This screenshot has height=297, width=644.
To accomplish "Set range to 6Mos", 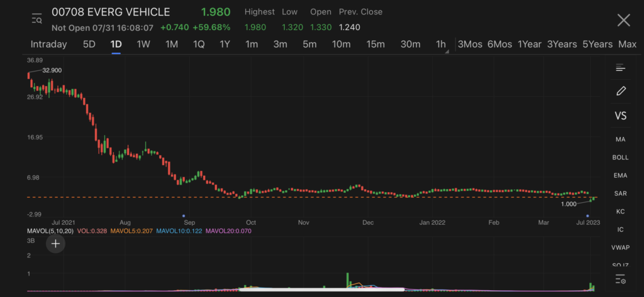I will click(x=499, y=45).
